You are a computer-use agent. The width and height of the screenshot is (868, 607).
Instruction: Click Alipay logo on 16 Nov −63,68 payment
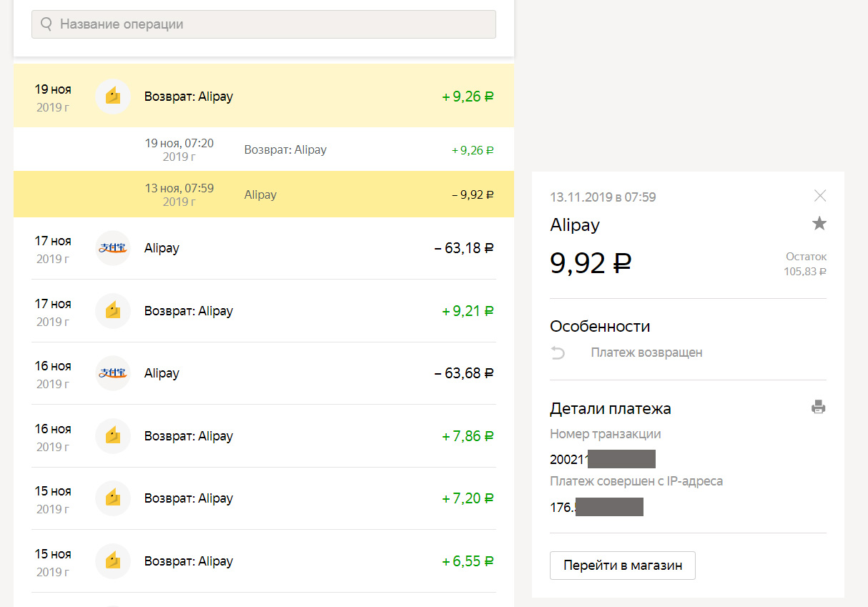tap(113, 373)
